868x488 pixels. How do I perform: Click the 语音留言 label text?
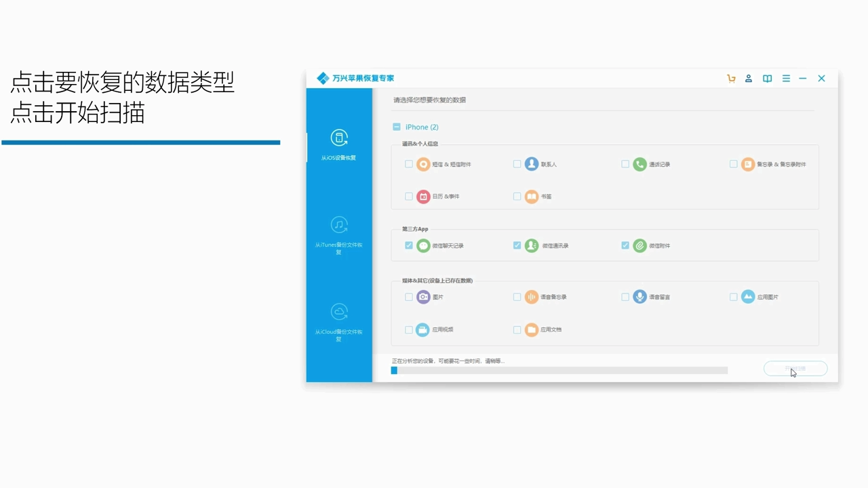click(x=660, y=298)
